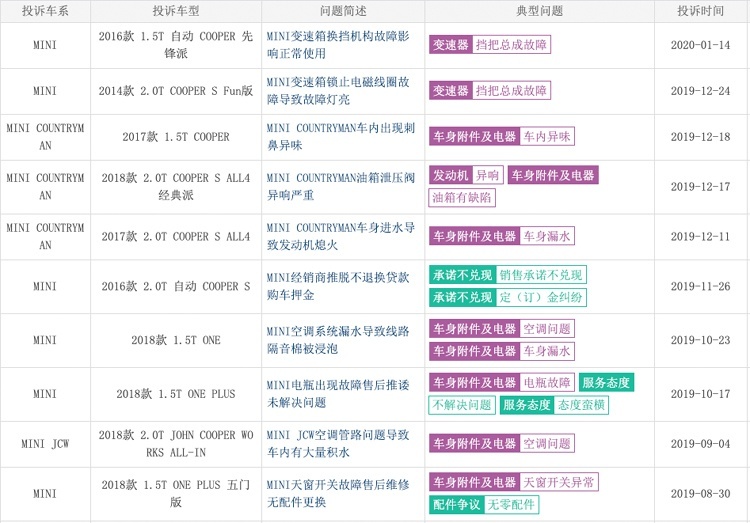Click 问题简述 column header
Viewport: 750px width, 523px height.
coord(343,11)
